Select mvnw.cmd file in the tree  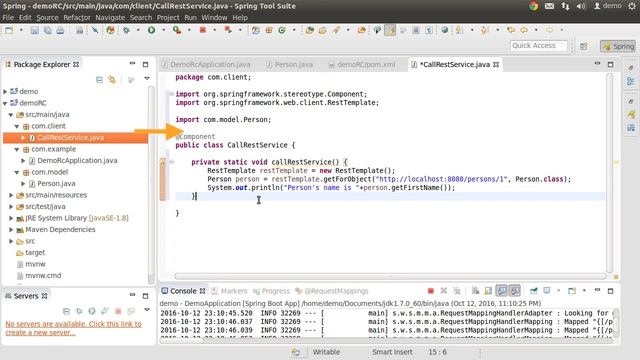coord(43,276)
